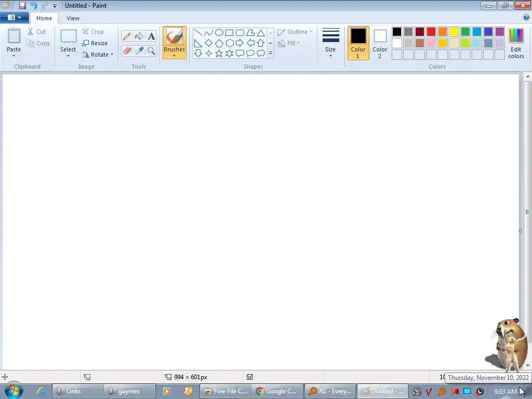
Task: Switch to Google Chrome taskbar window
Action: (277, 391)
